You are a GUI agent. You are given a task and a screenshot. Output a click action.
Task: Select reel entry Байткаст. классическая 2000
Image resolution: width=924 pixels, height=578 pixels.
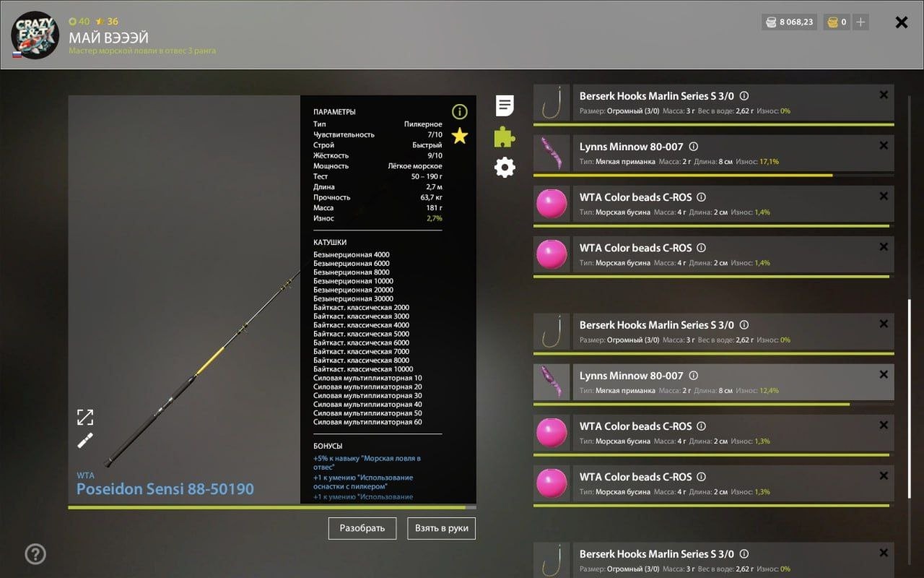(361, 307)
